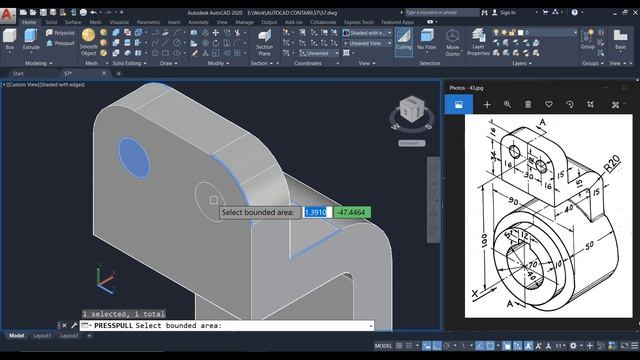
Task: Toggle layer on/off lightbulb in Layers panel
Action: (496, 32)
